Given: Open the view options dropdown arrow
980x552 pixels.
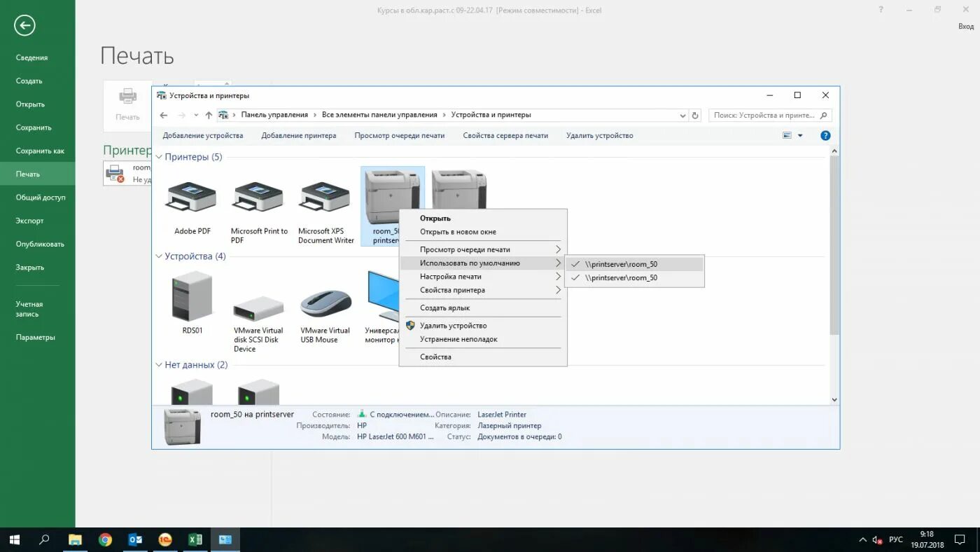Looking at the screenshot, I should pyautogui.click(x=800, y=136).
